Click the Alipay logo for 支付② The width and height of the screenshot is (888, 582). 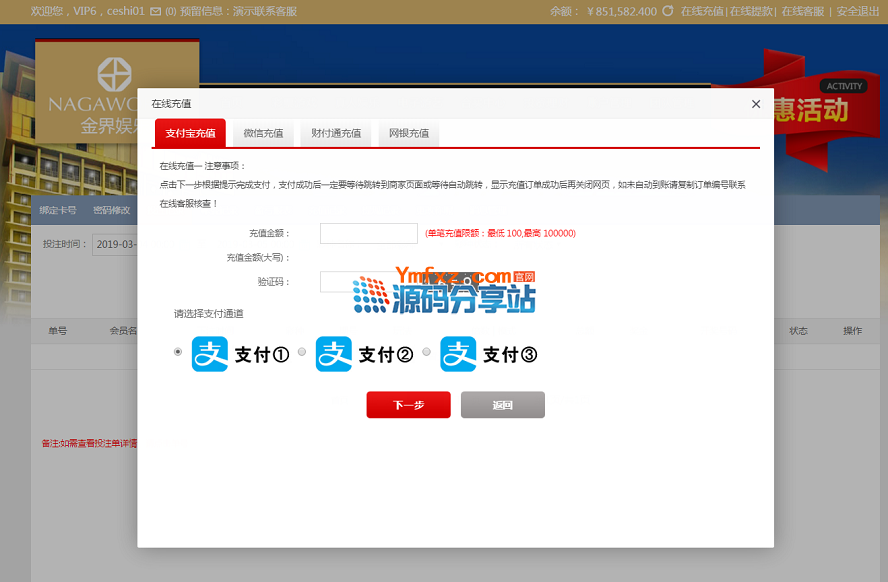tap(334, 354)
